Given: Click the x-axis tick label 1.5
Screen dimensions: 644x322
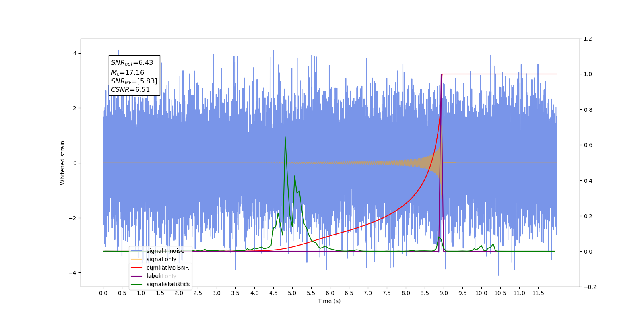Looking at the screenshot, I should (x=160, y=293).
